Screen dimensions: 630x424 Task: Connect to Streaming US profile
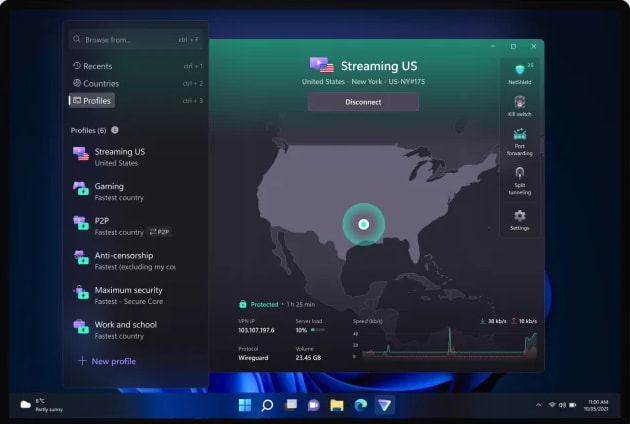click(136, 157)
